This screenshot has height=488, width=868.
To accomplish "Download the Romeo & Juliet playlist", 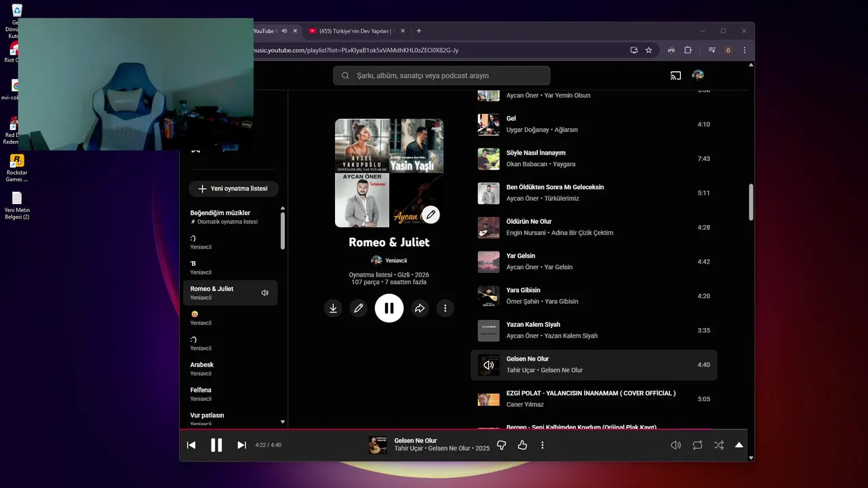I will click(x=333, y=308).
